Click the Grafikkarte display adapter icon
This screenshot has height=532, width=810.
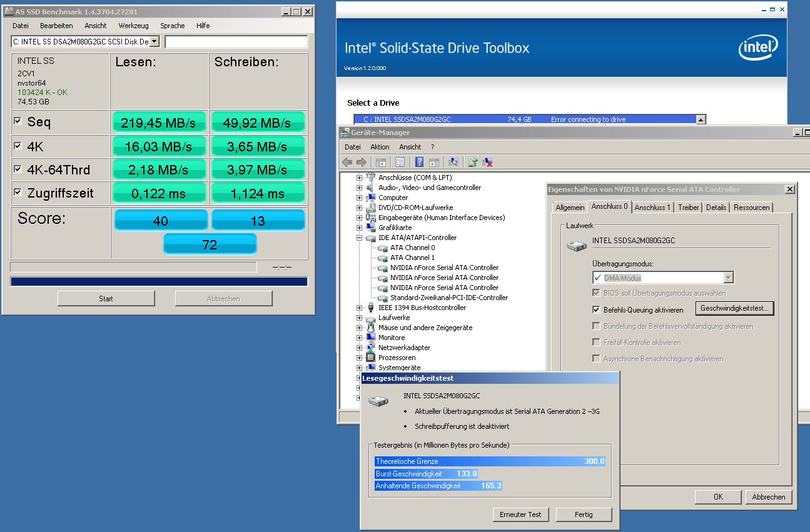pyautogui.click(x=370, y=228)
